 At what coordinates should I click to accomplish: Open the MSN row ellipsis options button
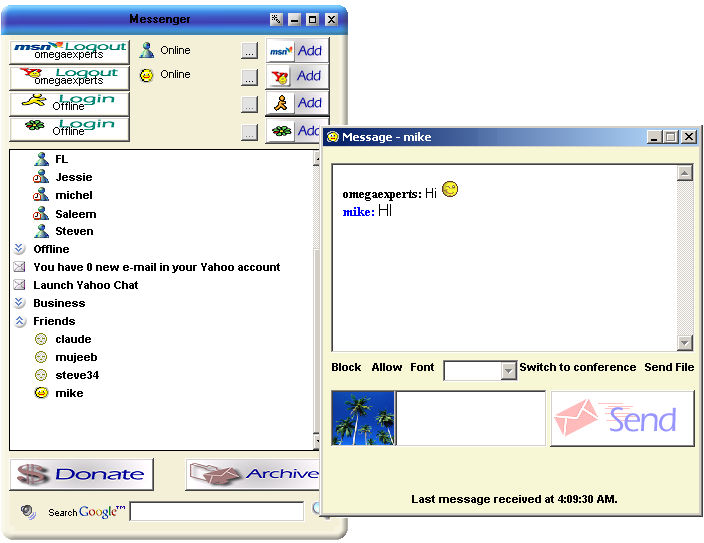point(250,51)
